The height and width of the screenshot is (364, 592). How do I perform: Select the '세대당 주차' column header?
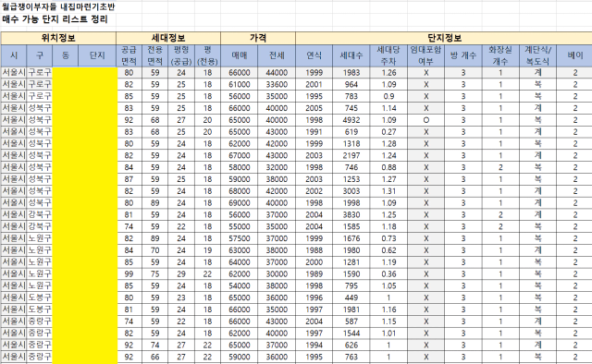(388, 55)
